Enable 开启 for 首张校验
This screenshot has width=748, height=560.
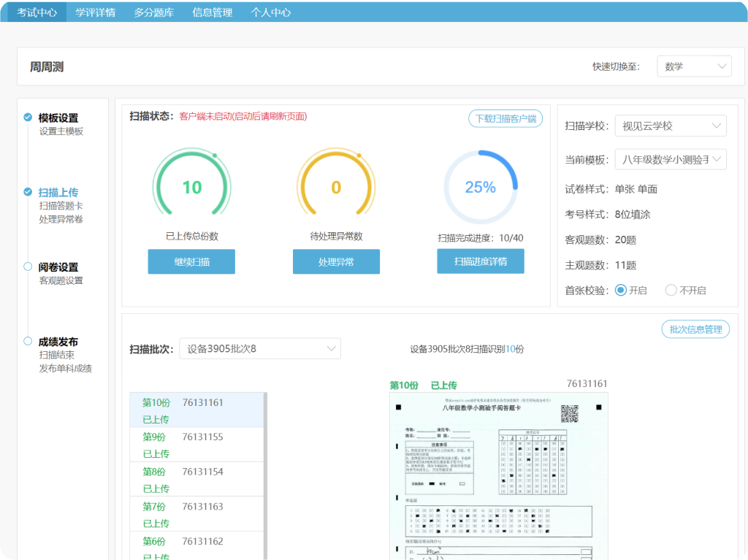pyautogui.click(x=620, y=290)
